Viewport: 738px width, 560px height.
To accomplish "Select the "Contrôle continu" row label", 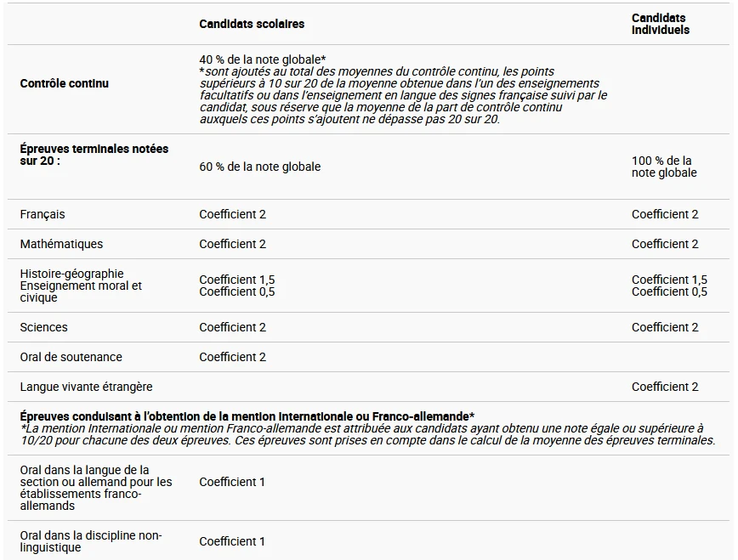I will pyautogui.click(x=65, y=83).
